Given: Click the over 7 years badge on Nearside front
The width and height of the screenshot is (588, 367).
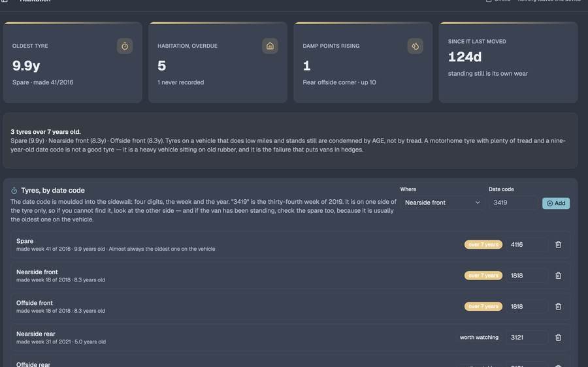Looking at the screenshot, I should pyautogui.click(x=483, y=276).
